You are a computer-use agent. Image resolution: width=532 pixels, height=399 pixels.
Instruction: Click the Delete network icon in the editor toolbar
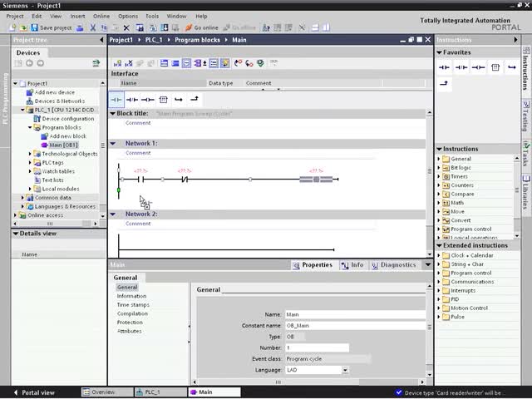[x=129, y=63]
